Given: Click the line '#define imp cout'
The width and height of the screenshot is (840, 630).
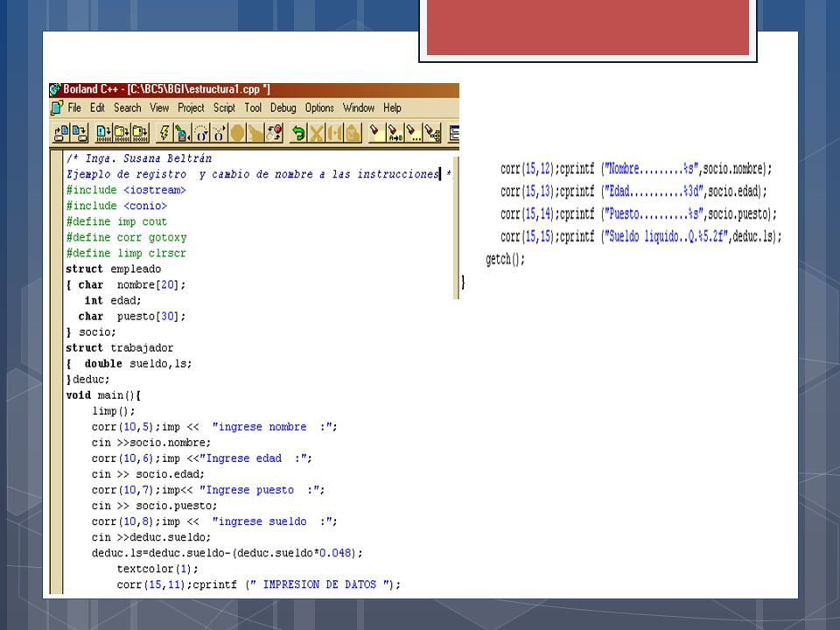Looking at the screenshot, I should [x=116, y=221].
